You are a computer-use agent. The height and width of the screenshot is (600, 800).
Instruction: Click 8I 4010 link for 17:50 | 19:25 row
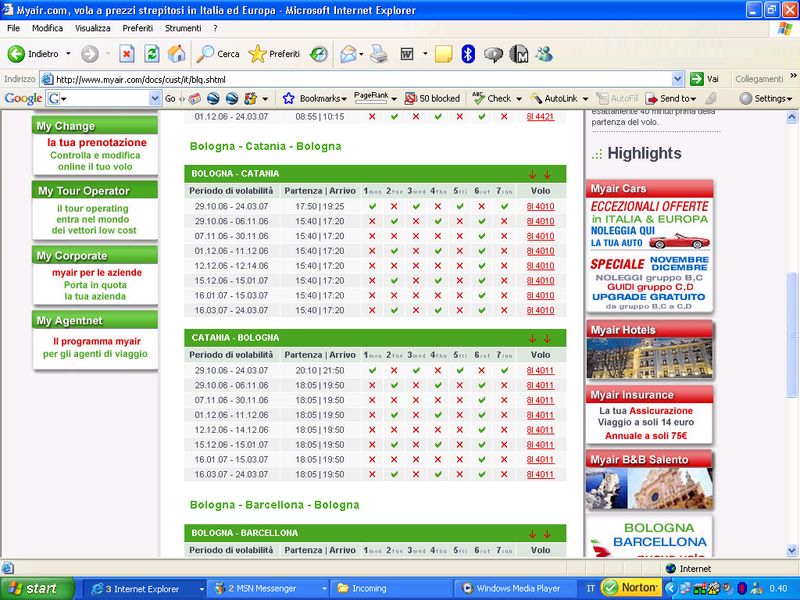click(x=540, y=206)
